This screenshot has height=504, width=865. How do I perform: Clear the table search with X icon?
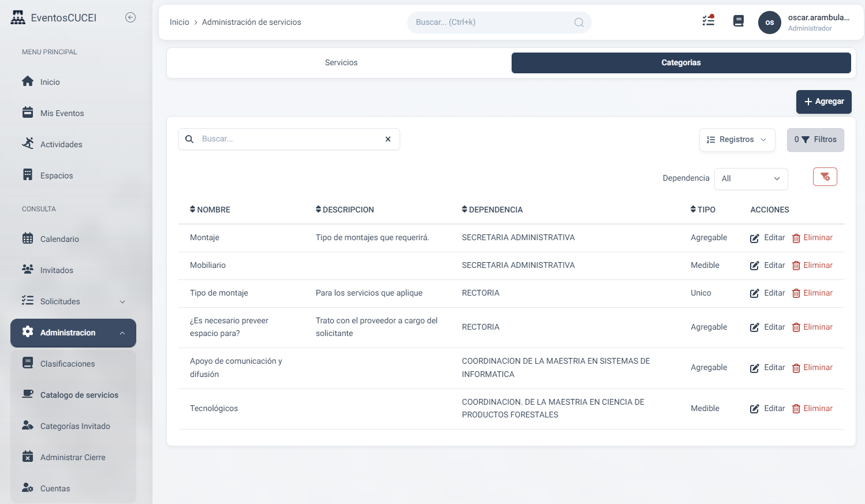coord(388,139)
